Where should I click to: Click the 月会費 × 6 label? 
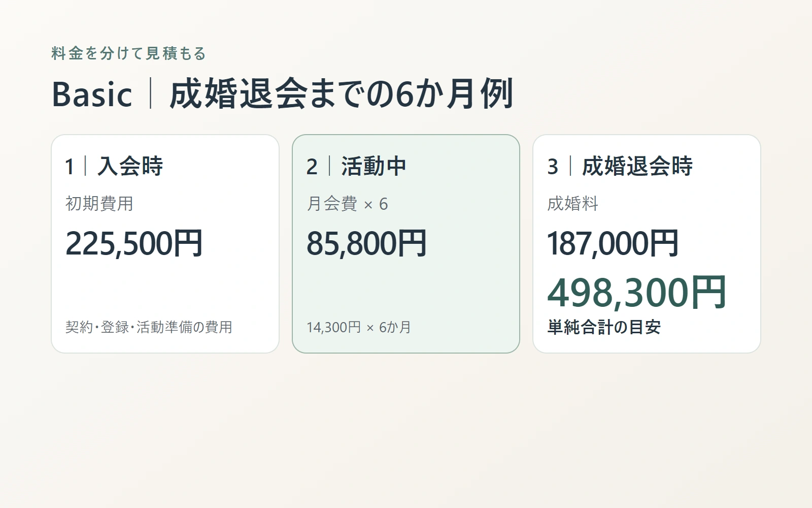[347, 204]
